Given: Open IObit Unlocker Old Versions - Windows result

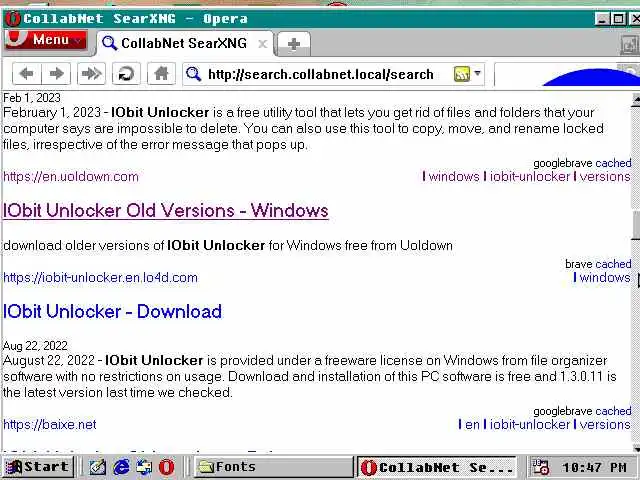Looking at the screenshot, I should (166, 211).
